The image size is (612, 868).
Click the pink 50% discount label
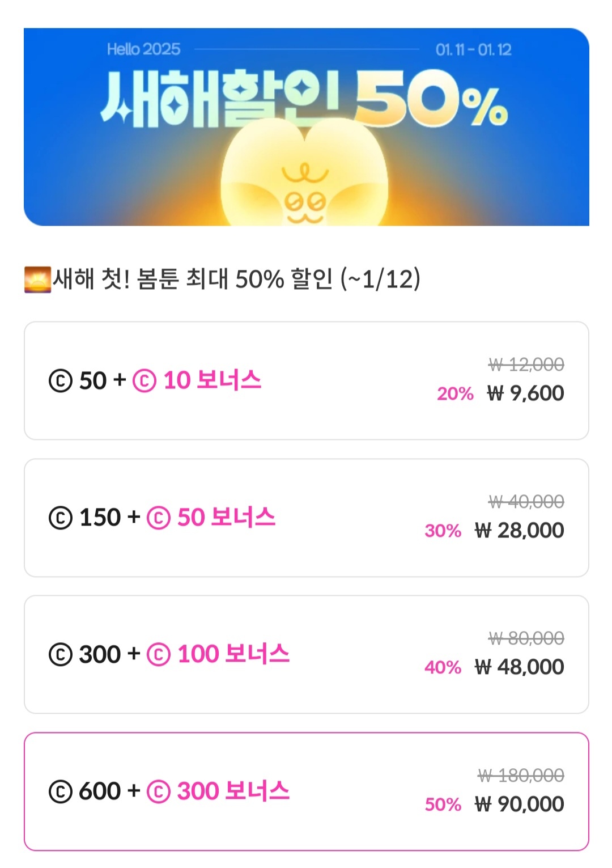tap(443, 805)
